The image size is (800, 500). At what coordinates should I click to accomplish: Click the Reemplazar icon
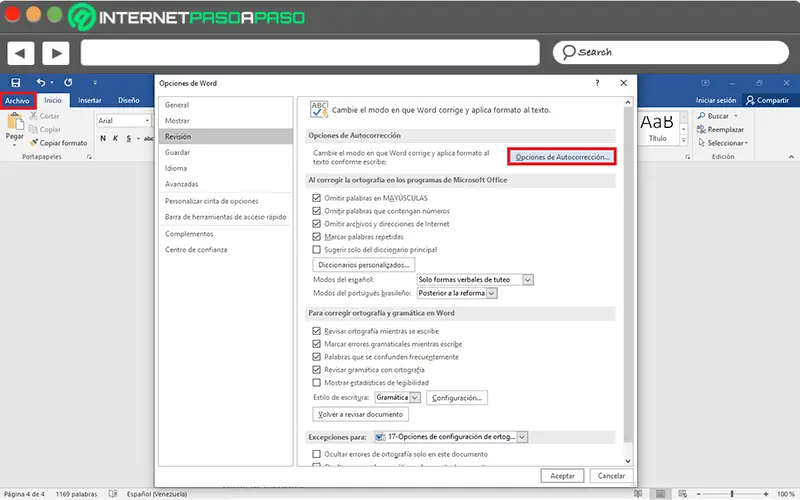[702, 129]
